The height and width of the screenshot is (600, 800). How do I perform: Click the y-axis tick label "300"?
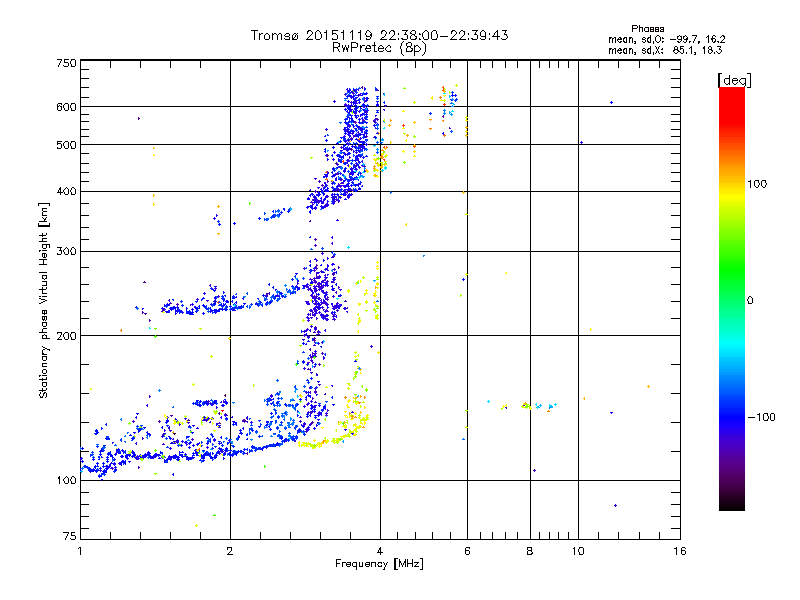click(x=66, y=251)
